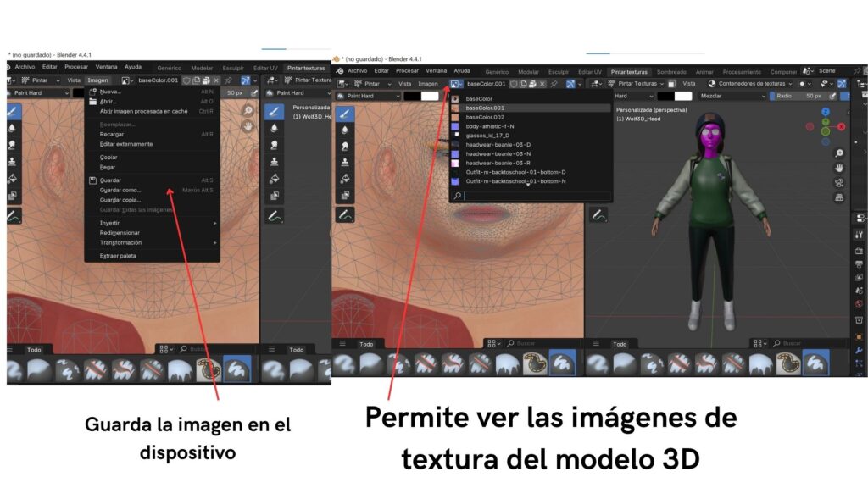Image resolution: width=868 pixels, height=488 pixels.
Task: Click Blender logo in right screenshot menu bar
Action: [339, 71]
